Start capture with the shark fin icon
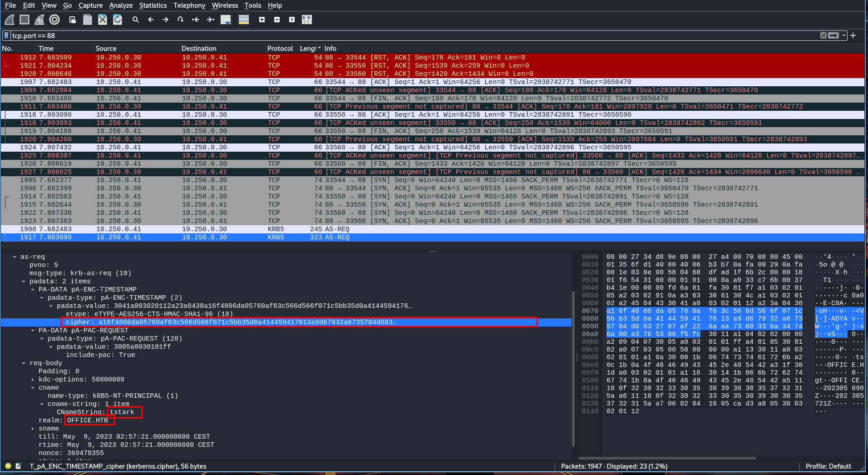Screen dimensions: 868x475 tap(10, 20)
